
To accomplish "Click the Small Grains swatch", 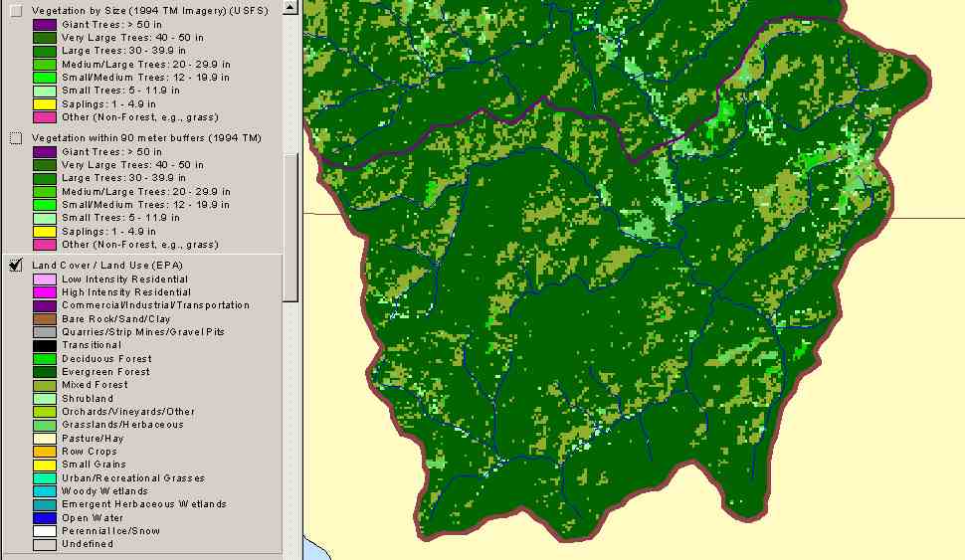I will pyautogui.click(x=45, y=465).
